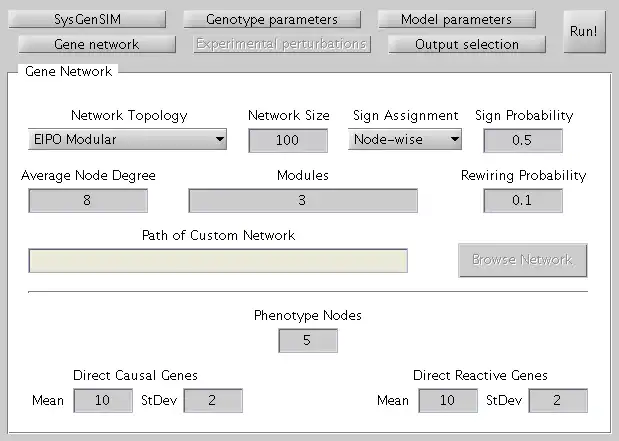Open the Model parameters panel
This screenshot has height=441, width=619.
(x=457, y=19)
